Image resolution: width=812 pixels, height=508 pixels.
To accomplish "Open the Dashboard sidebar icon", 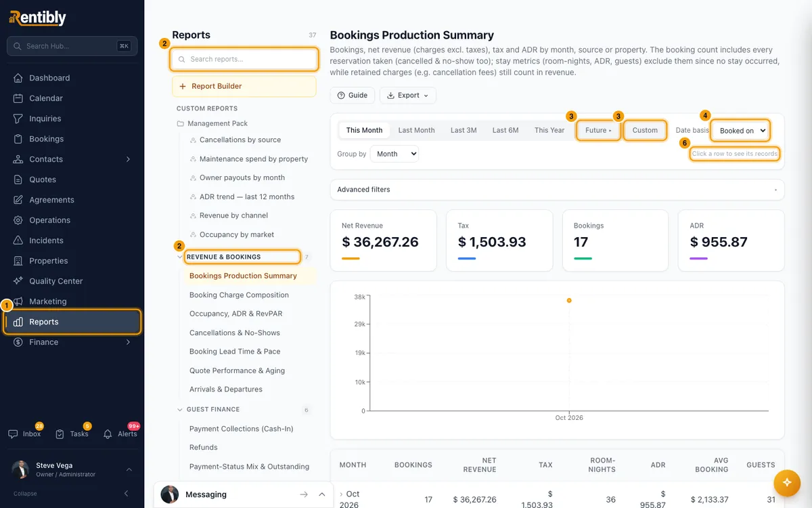I will click(x=18, y=78).
